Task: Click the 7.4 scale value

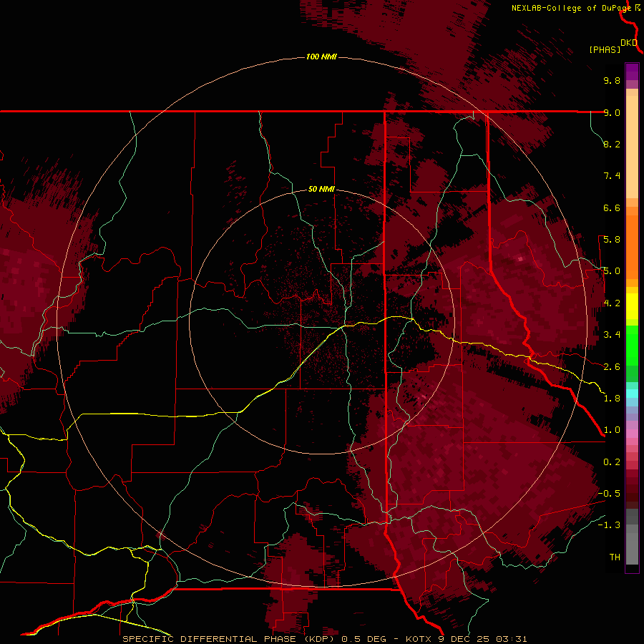Action: tap(612, 176)
